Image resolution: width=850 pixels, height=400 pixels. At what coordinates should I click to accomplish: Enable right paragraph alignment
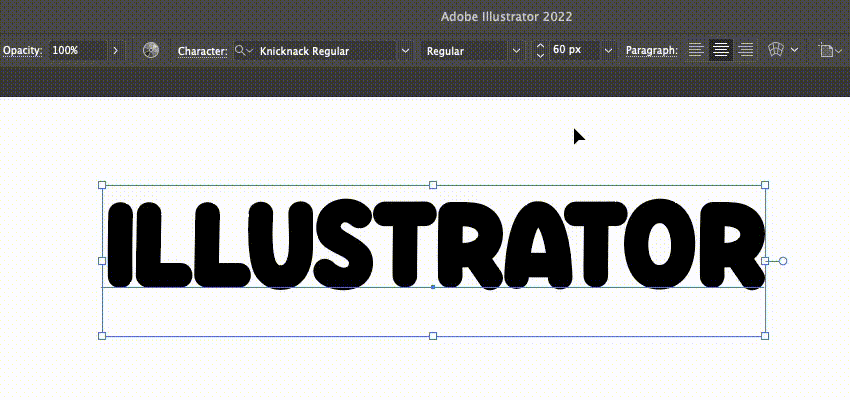(x=744, y=50)
